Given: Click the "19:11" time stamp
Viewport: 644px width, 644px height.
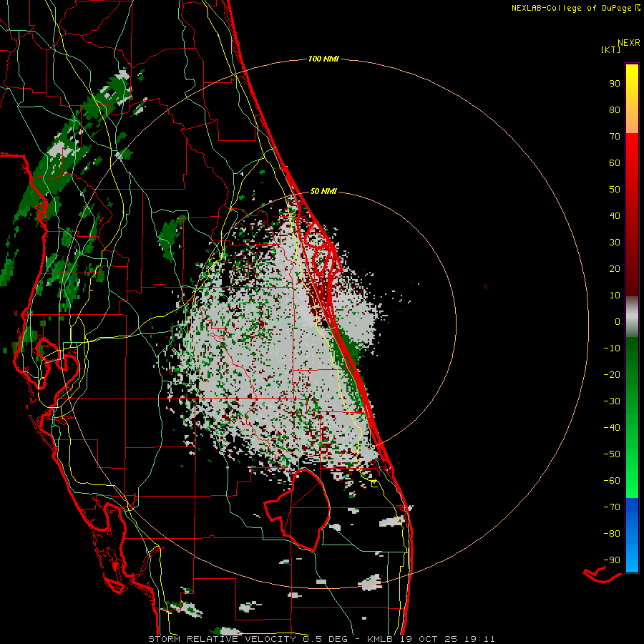Looking at the screenshot, I should tap(479, 639).
